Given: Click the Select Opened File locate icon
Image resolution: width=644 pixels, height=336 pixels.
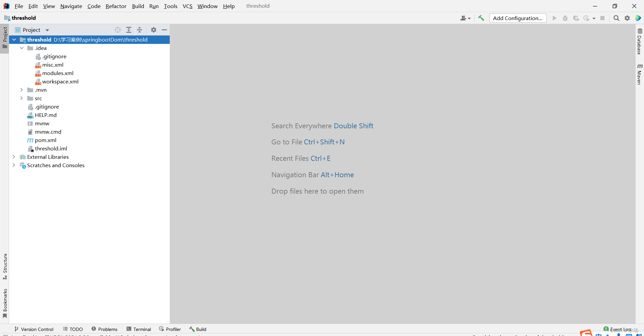Looking at the screenshot, I should [x=118, y=30].
